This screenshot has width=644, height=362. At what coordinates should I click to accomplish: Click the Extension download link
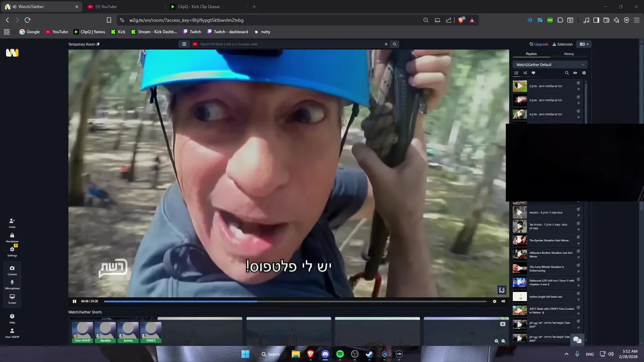pos(562,44)
